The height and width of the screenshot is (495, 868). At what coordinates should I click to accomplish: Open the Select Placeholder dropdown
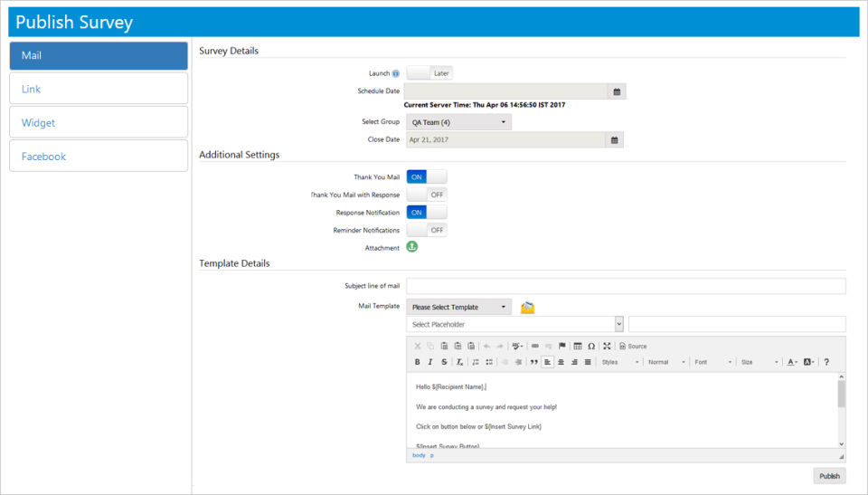pyautogui.click(x=514, y=324)
